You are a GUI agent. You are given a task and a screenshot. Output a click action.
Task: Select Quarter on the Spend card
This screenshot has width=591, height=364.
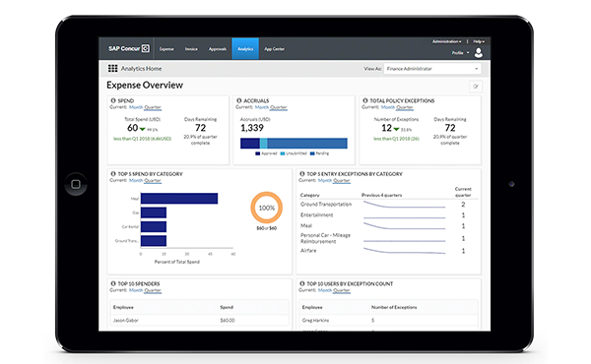[x=153, y=107]
